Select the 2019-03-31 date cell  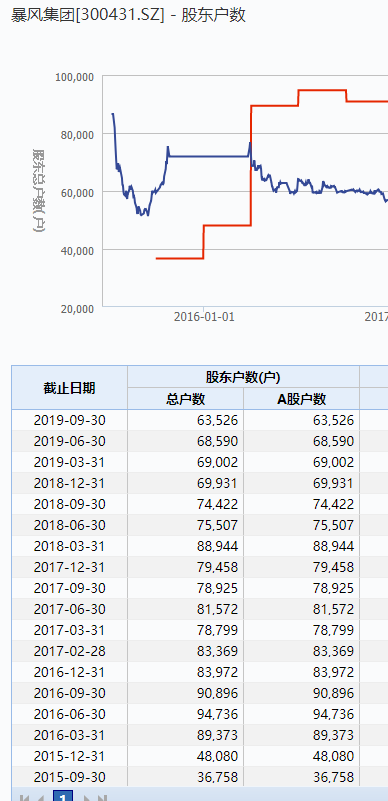[69, 462]
